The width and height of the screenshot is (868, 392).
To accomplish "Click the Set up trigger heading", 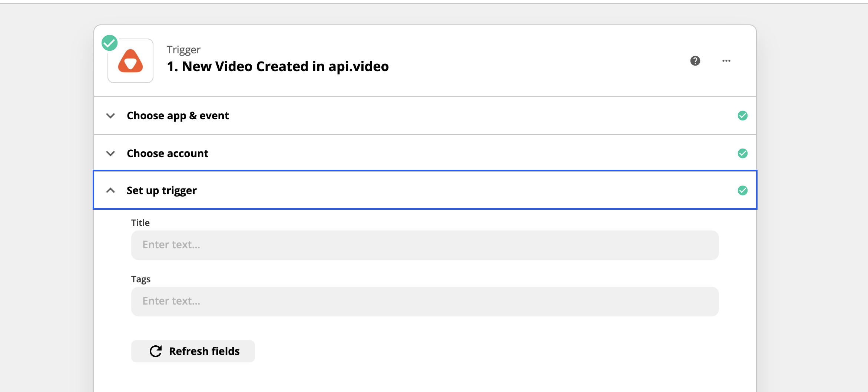I will [162, 190].
